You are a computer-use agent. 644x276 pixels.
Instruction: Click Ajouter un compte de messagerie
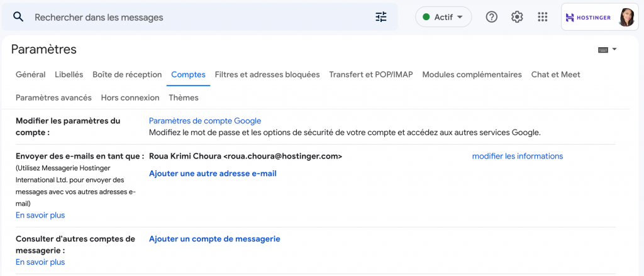point(214,238)
